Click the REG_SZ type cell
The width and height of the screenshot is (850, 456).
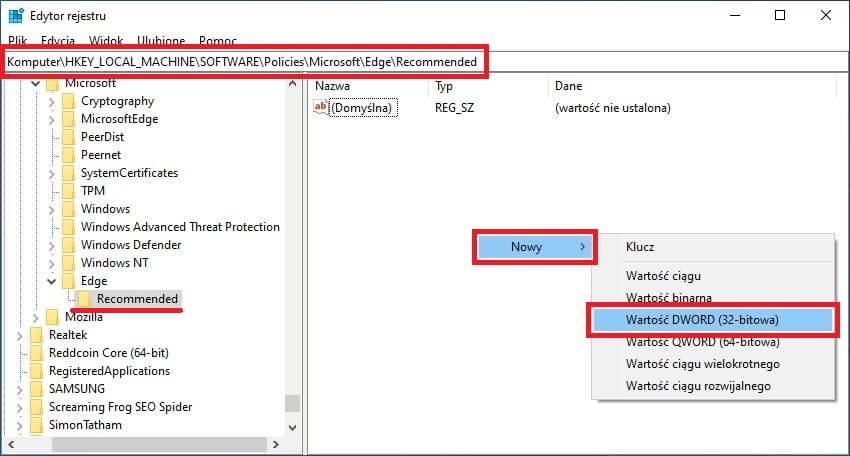[454, 108]
